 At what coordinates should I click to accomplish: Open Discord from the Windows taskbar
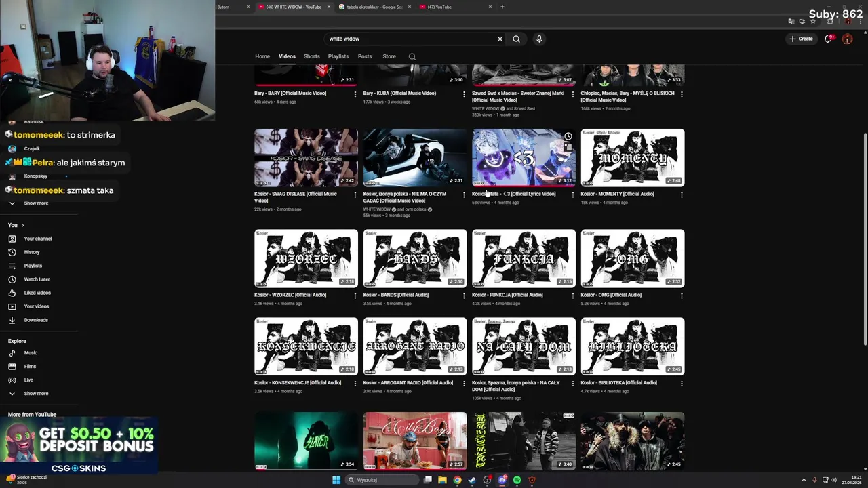tap(502, 480)
